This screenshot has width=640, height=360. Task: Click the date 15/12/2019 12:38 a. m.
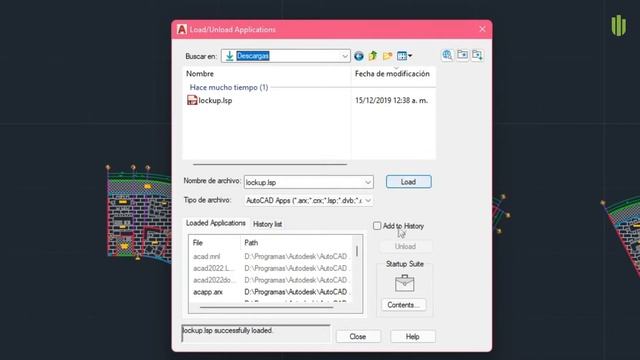391,100
